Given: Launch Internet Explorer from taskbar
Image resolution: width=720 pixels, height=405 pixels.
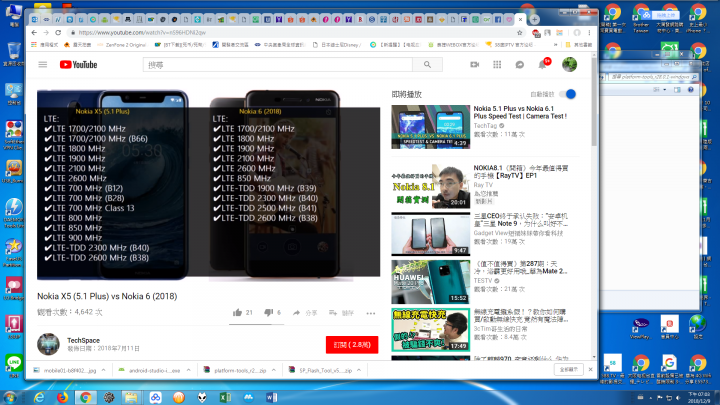Looking at the screenshot, I should coord(39,398).
